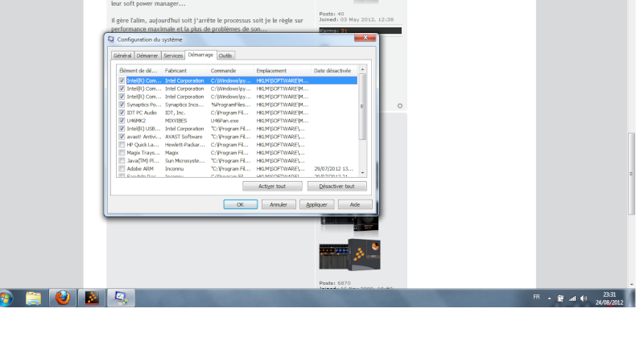Select the %ProgramFiles... command cell
The image size is (644, 362).
231,105
